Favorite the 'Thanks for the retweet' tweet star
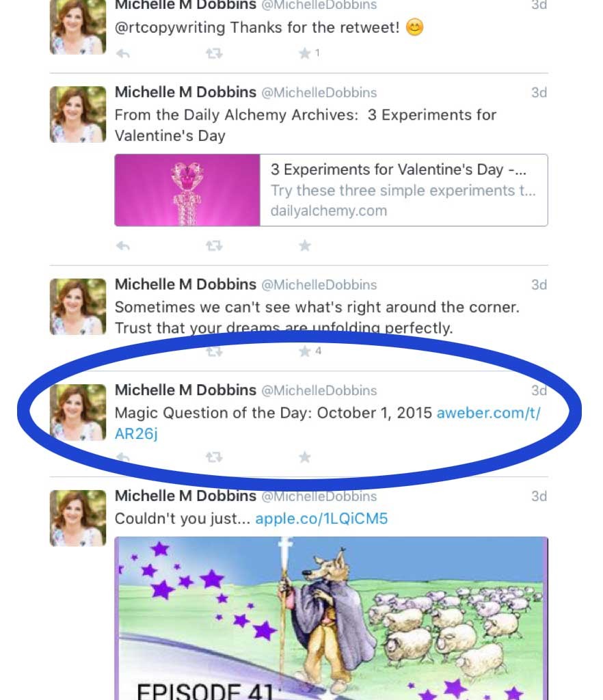The height and width of the screenshot is (700, 603). (x=305, y=54)
